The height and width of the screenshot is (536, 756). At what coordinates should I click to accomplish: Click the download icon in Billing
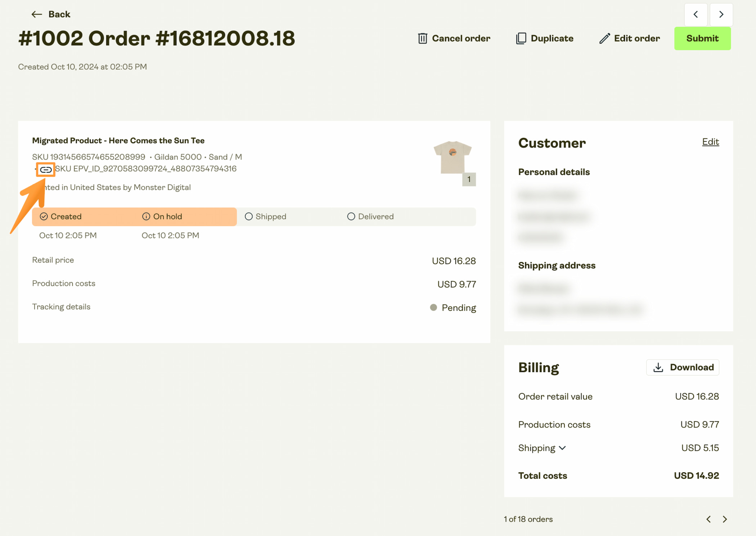tap(658, 367)
